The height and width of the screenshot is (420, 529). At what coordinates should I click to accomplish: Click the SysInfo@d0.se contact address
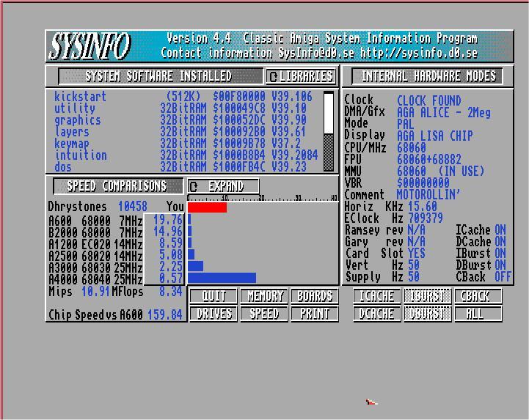point(316,53)
